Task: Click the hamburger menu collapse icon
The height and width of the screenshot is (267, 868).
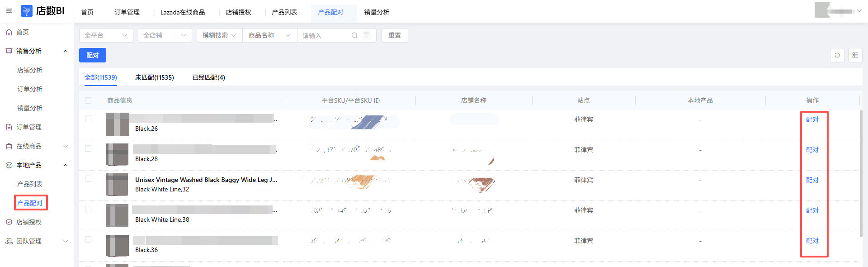Action: point(9,11)
